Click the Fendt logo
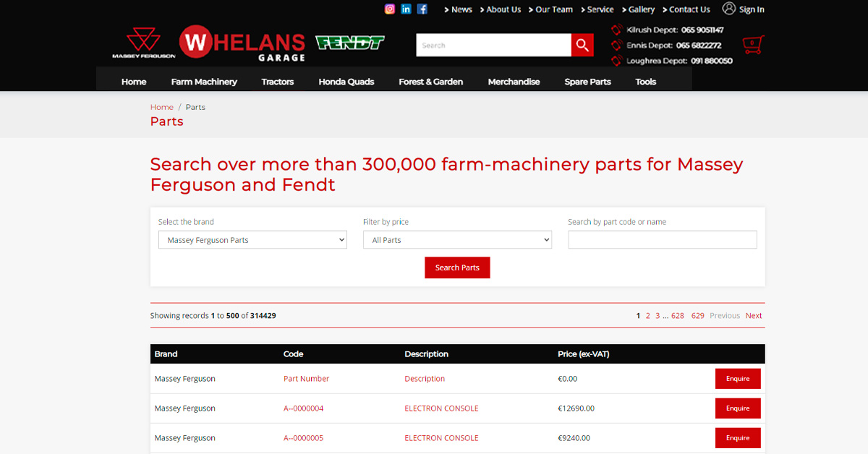Screen dimensions: 868x454 [x=350, y=42]
